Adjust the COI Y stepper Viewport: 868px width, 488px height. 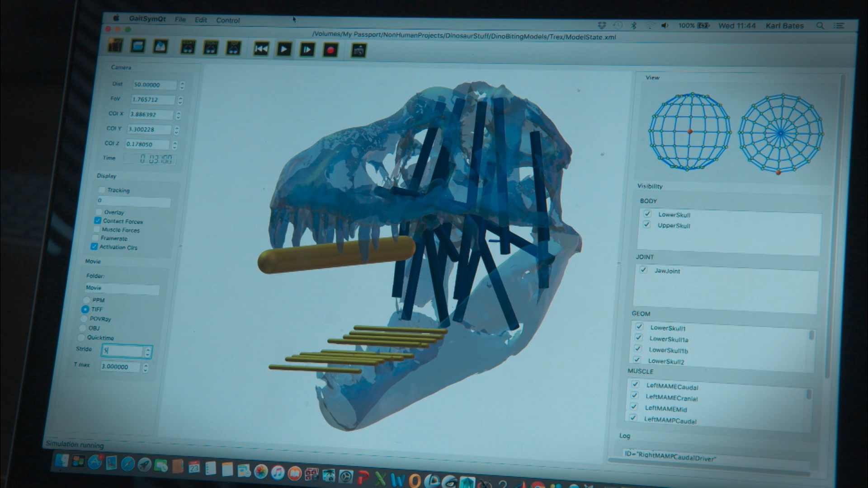(x=177, y=130)
